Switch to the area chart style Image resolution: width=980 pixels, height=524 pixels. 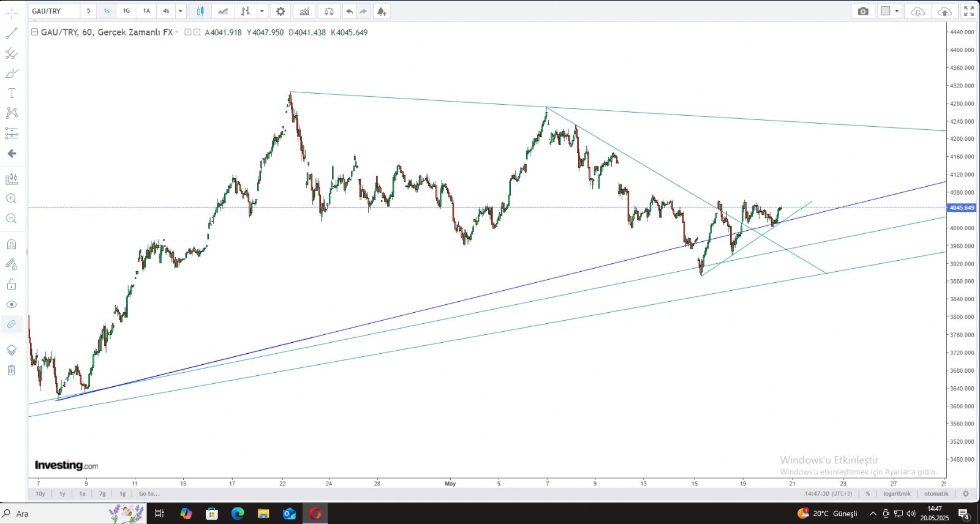(223, 11)
